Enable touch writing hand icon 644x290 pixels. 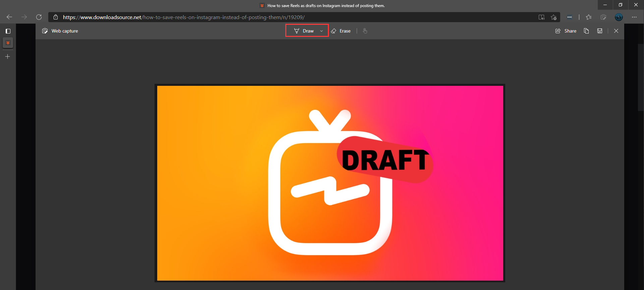[x=365, y=31]
